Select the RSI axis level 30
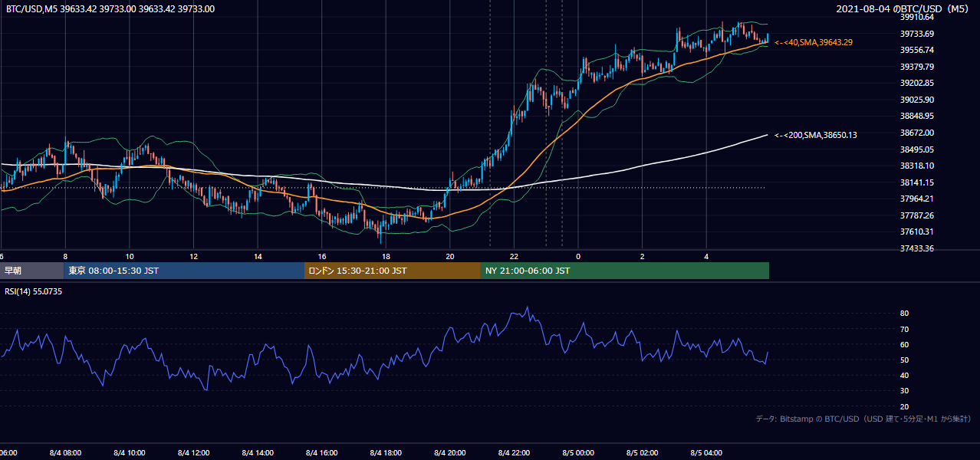This screenshot has width=980, height=460. click(904, 391)
